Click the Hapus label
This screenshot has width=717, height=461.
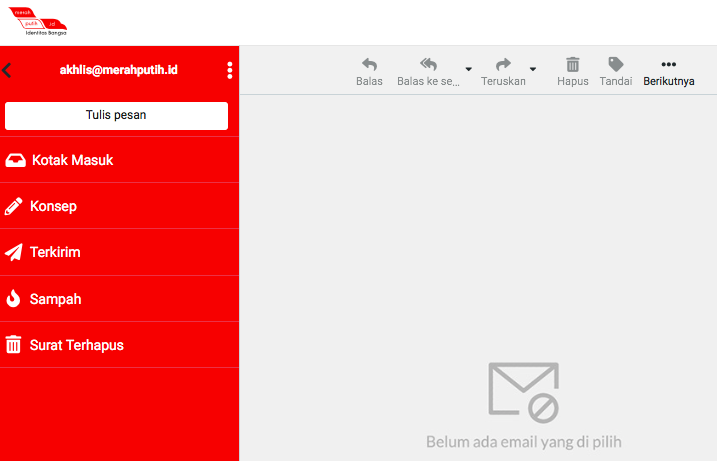[573, 81]
